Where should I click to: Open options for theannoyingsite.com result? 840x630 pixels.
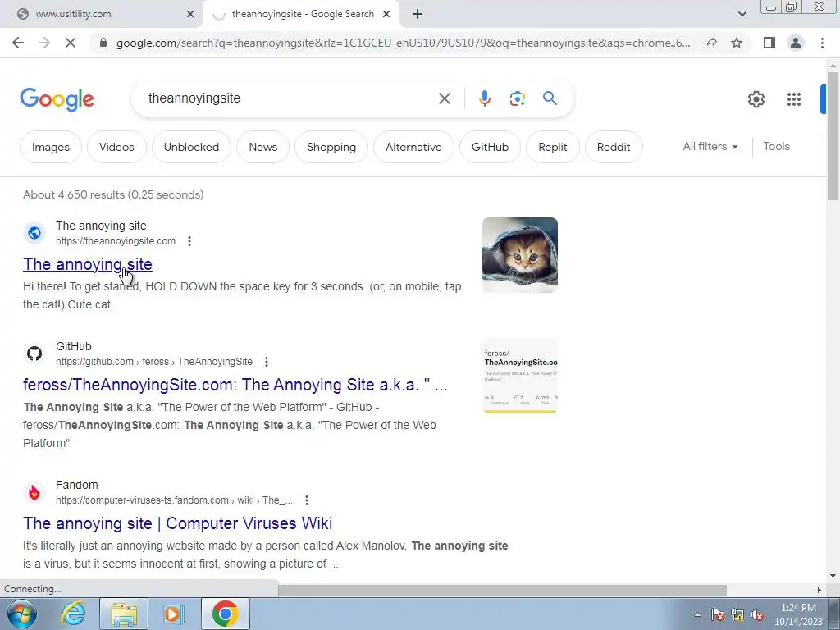click(x=189, y=241)
